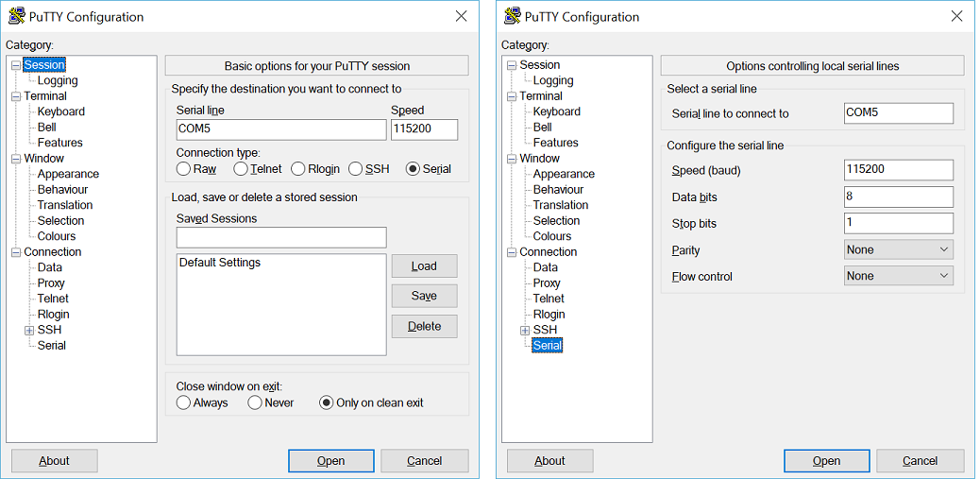Click the Speed (baud) input field

pos(898,170)
